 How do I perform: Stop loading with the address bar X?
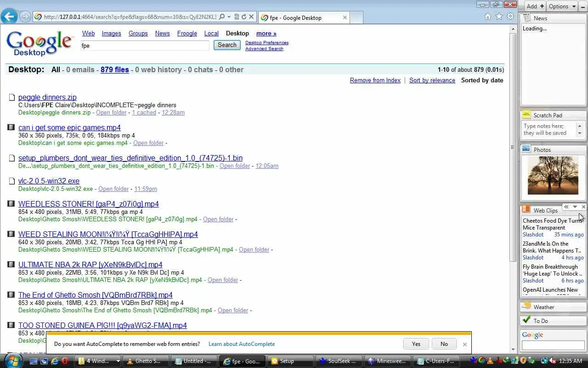[x=251, y=17]
